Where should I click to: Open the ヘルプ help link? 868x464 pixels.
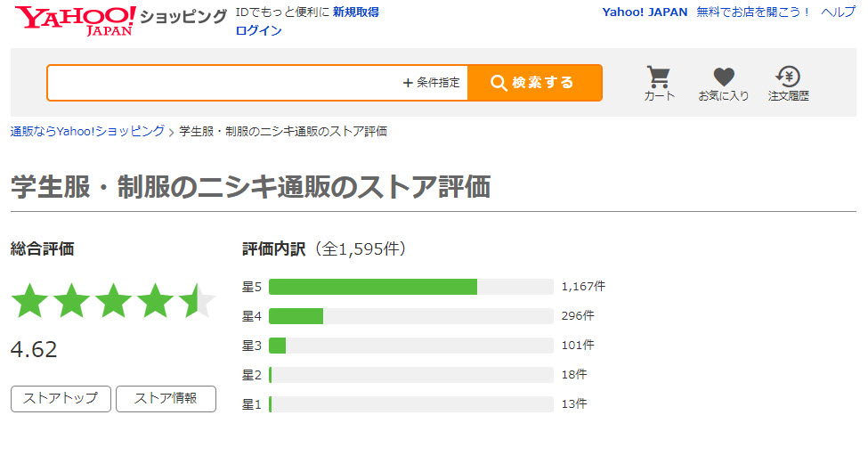[838, 12]
